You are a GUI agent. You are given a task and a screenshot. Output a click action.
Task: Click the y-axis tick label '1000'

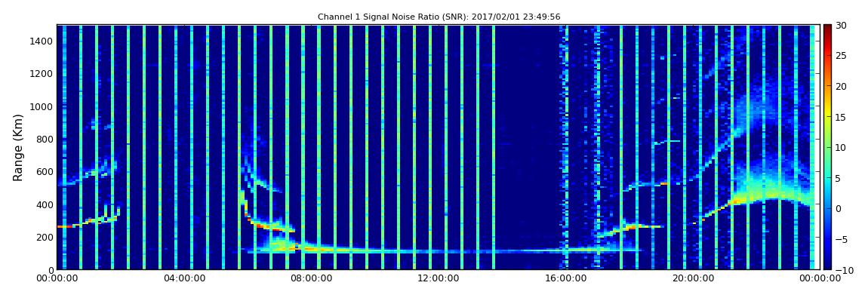(x=42, y=107)
